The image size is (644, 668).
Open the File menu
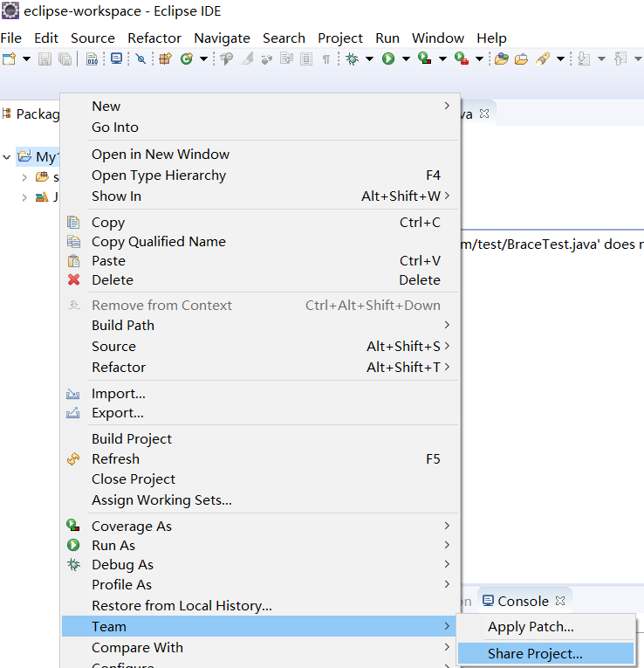[11, 38]
